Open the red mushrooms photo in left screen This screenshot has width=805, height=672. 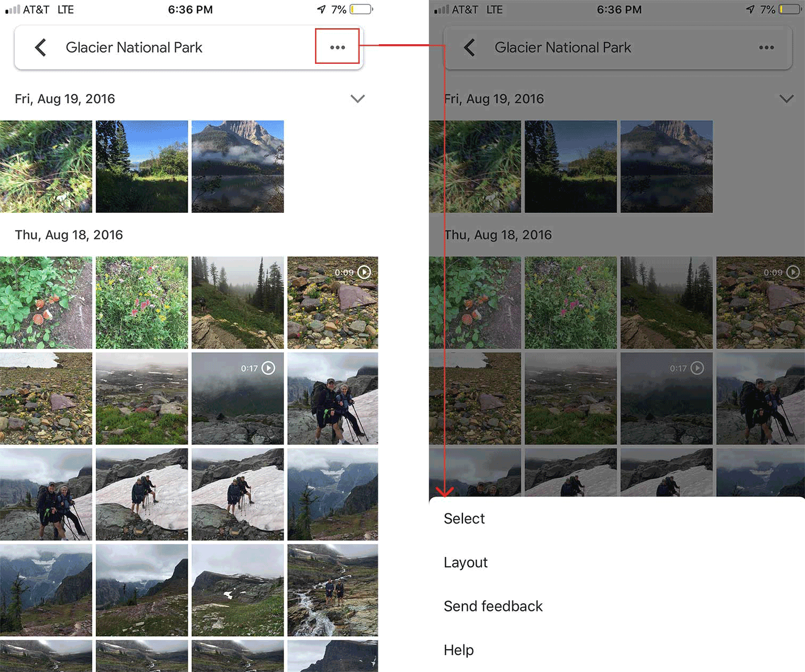point(46,302)
